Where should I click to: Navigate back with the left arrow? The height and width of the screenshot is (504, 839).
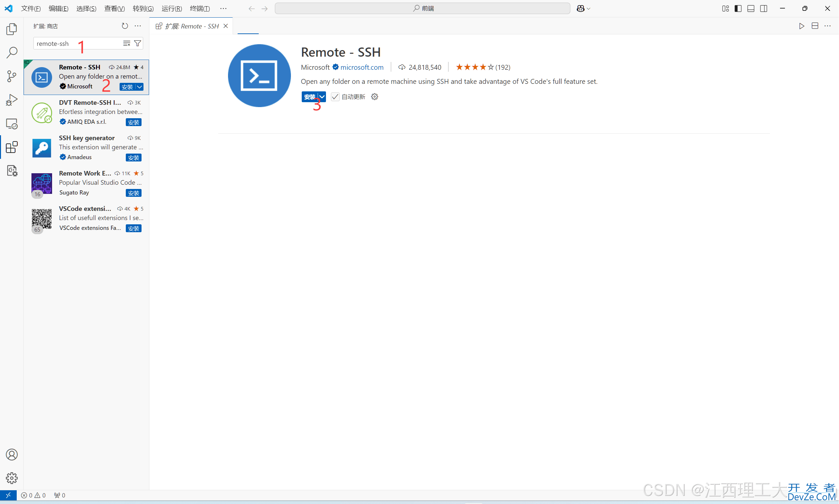251,9
